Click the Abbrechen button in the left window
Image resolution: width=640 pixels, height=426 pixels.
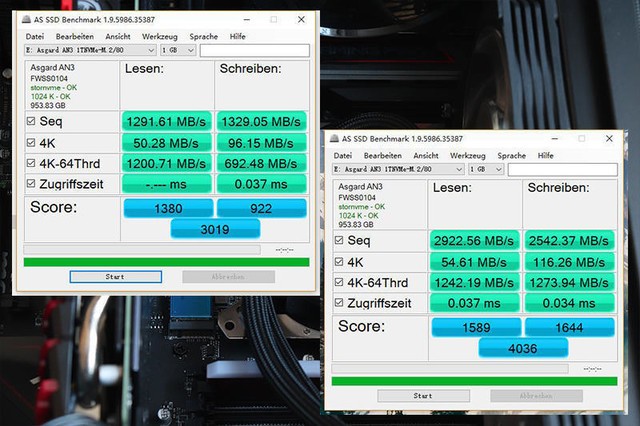pyautogui.click(x=229, y=277)
